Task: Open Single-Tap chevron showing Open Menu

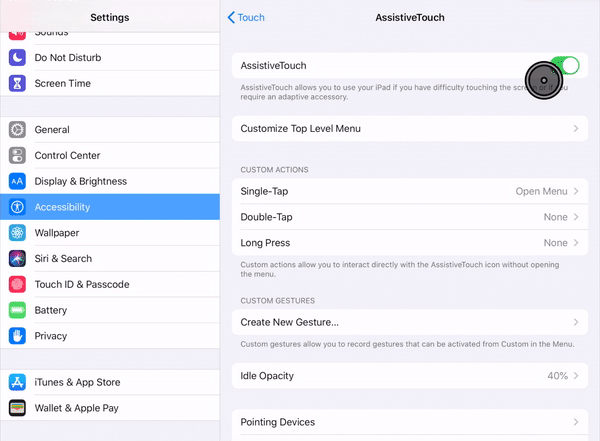Action: coord(576,191)
